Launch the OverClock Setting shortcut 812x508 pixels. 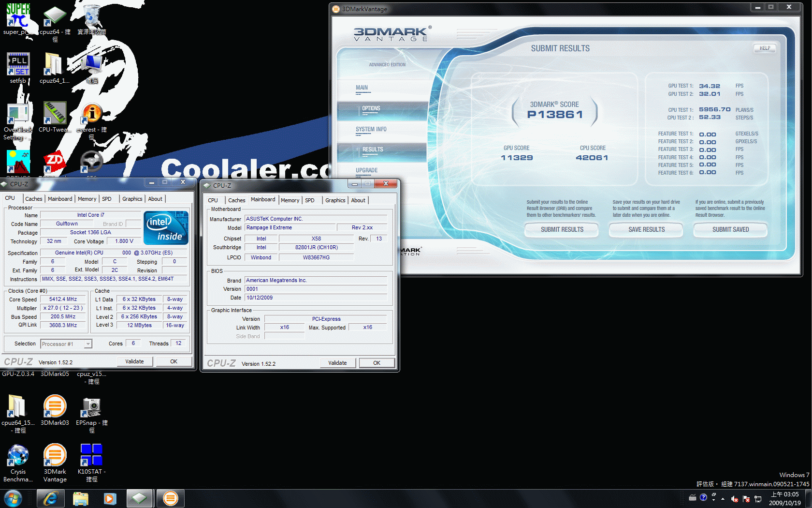coord(18,121)
